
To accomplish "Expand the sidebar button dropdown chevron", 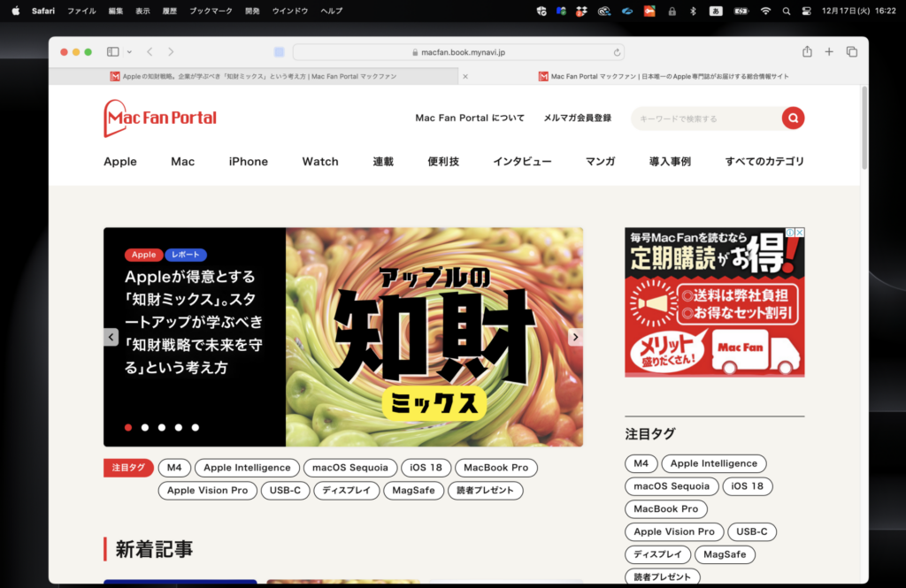I will point(129,52).
